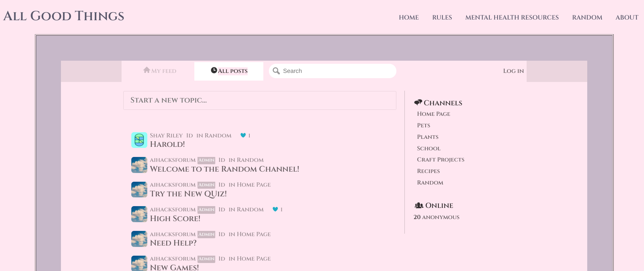Click the speech bubbles Channels icon
The width and height of the screenshot is (644, 271).
(x=418, y=103)
